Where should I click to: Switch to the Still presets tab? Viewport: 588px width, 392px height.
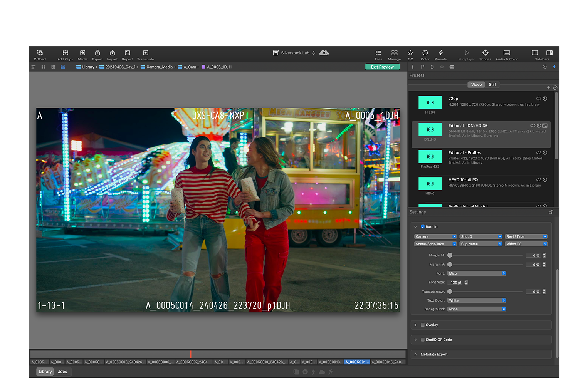492,85
